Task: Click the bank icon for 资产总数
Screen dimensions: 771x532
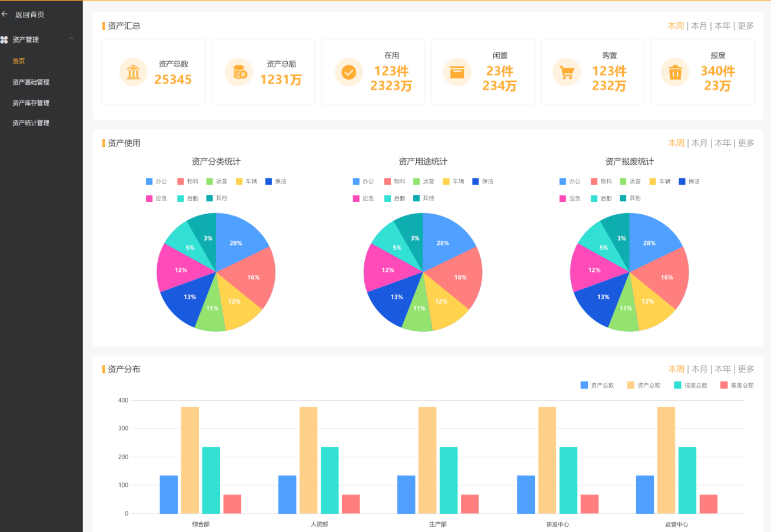Action: tap(133, 72)
